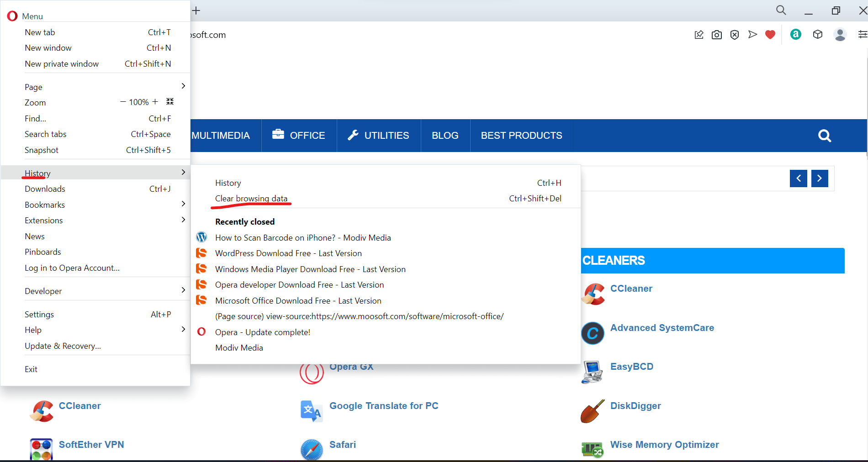Image resolution: width=868 pixels, height=462 pixels.
Task: Click the Safari compass icon
Action: (312, 450)
